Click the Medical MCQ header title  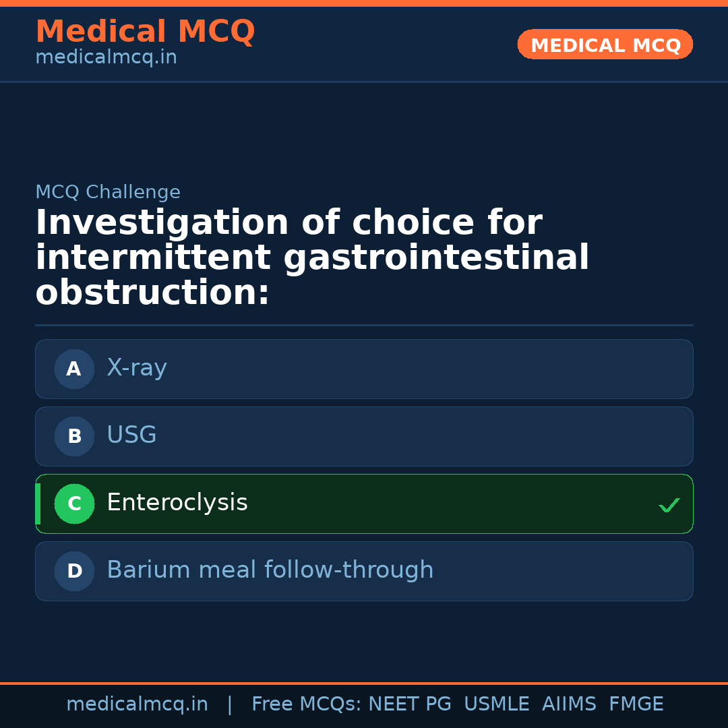pyautogui.click(x=145, y=32)
